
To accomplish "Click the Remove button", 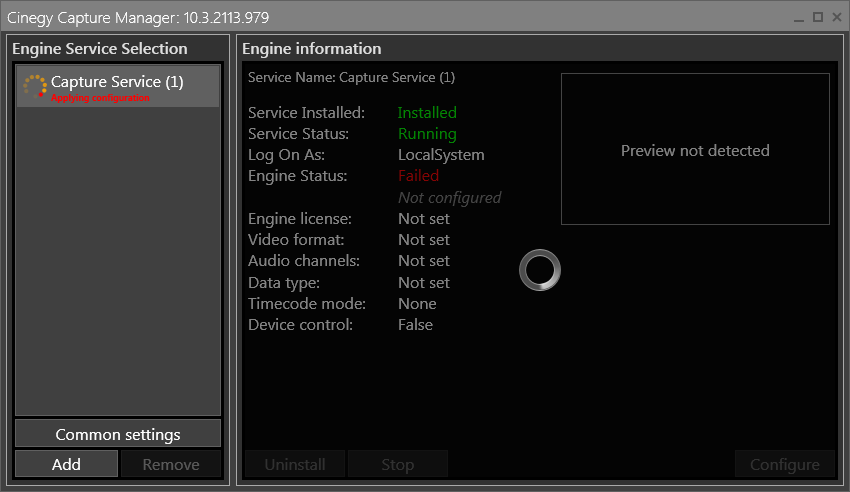I will pyautogui.click(x=171, y=464).
